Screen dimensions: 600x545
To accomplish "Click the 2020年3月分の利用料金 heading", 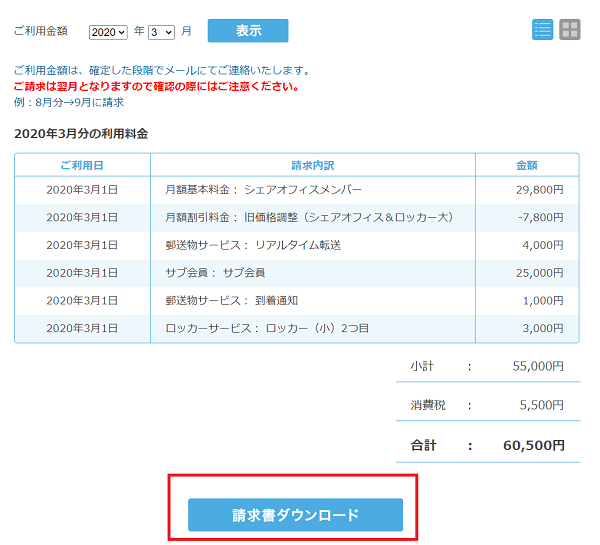I will [81, 134].
